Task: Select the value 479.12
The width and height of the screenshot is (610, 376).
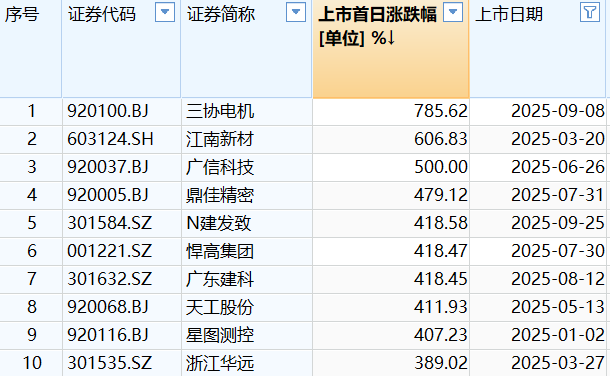Action: tap(440, 195)
